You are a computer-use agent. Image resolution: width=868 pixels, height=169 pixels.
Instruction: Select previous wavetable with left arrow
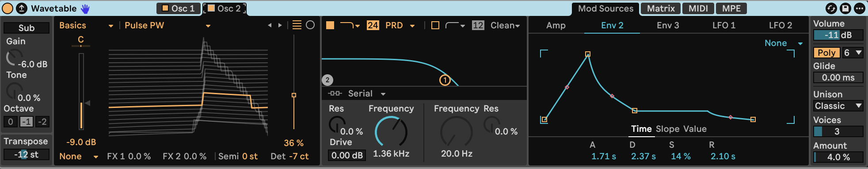[270, 26]
